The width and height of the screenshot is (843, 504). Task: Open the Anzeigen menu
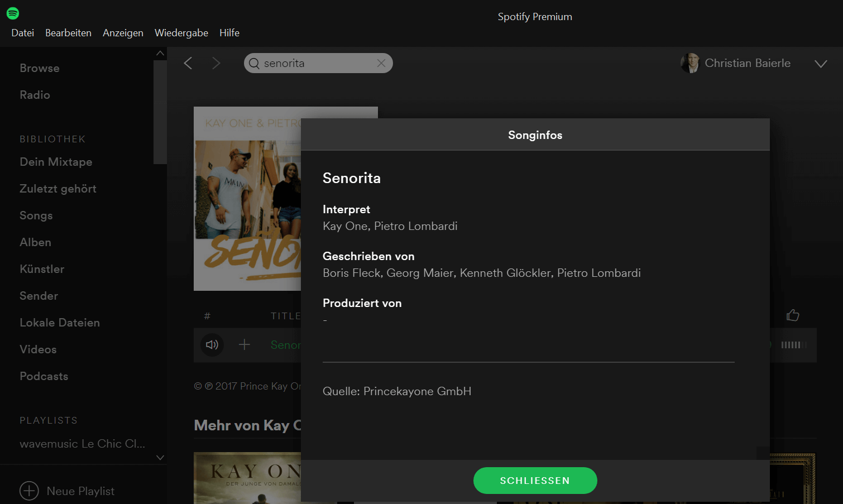(x=123, y=33)
